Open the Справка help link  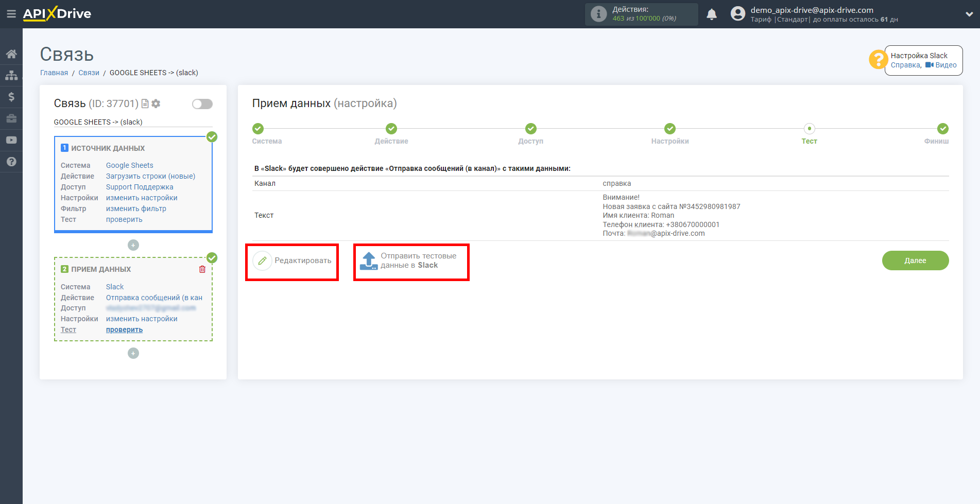click(x=905, y=65)
